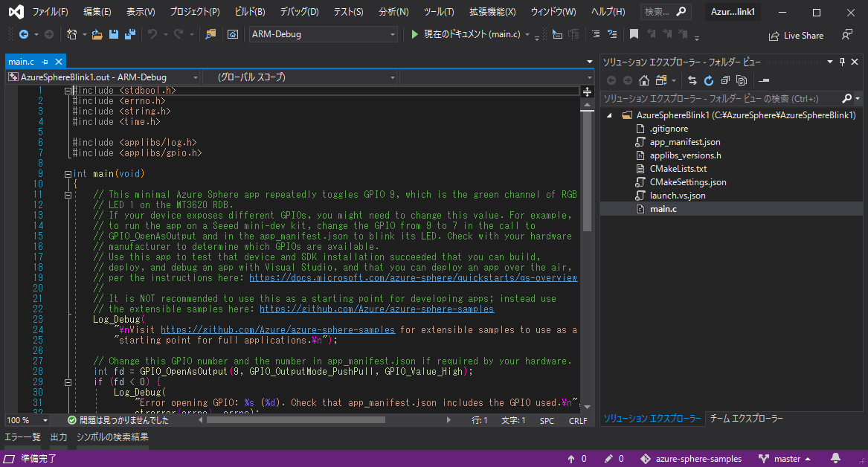
Task: Click the Save All icon
Action: (130, 34)
